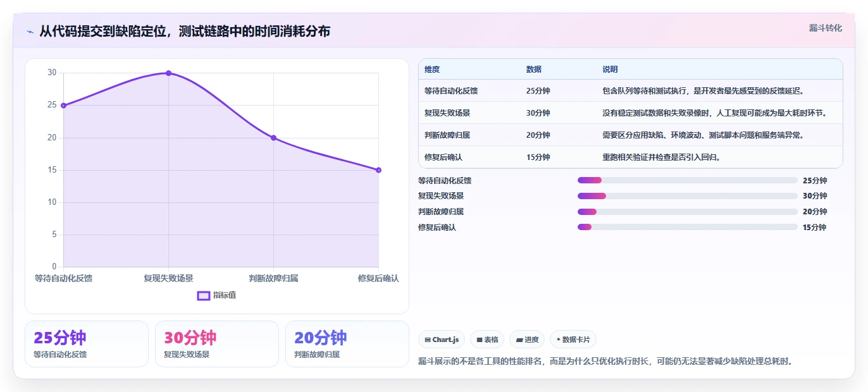Image resolution: width=868 pixels, height=392 pixels.
Task: Click the 进度 tag chip
Action: [x=527, y=340]
